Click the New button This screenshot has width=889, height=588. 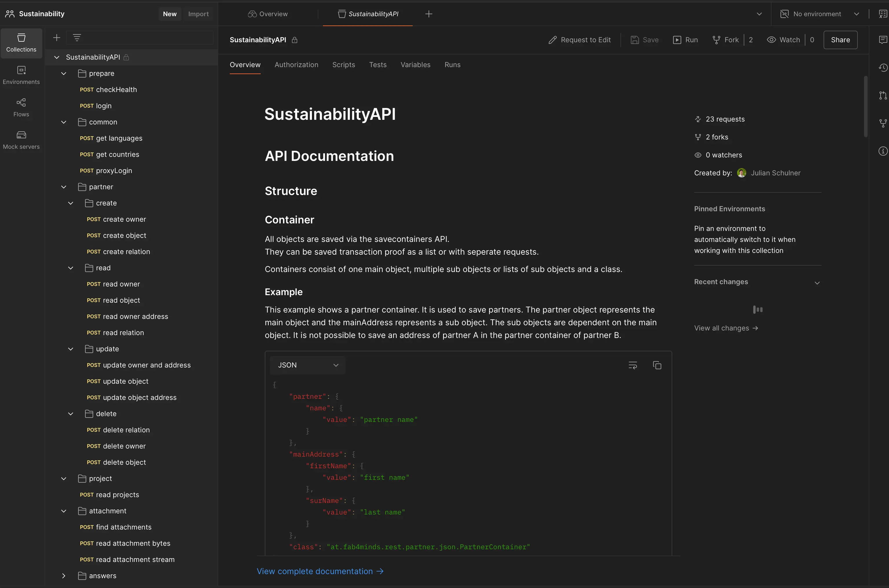(x=170, y=14)
